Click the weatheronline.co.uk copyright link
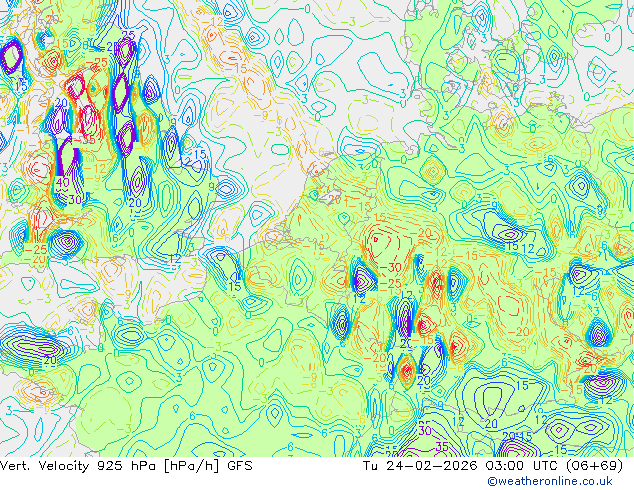 pyautogui.click(x=550, y=481)
